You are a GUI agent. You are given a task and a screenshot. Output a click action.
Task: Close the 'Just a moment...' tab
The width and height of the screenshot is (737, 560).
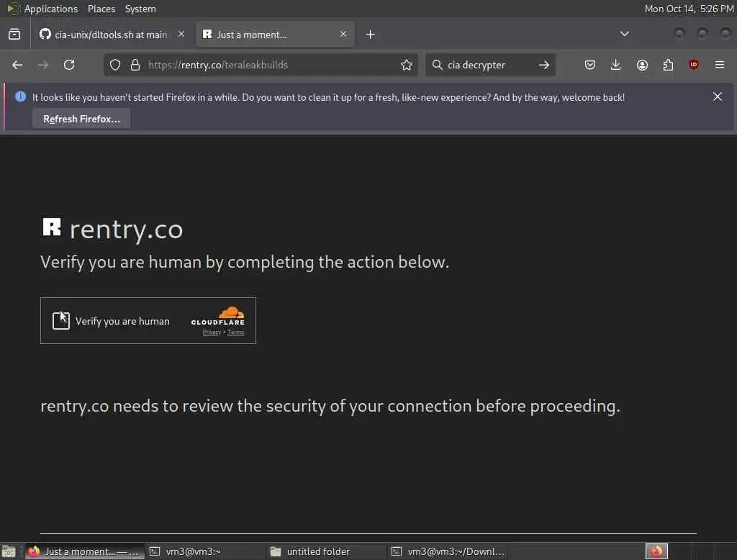pyautogui.click(x=343, y=34)
